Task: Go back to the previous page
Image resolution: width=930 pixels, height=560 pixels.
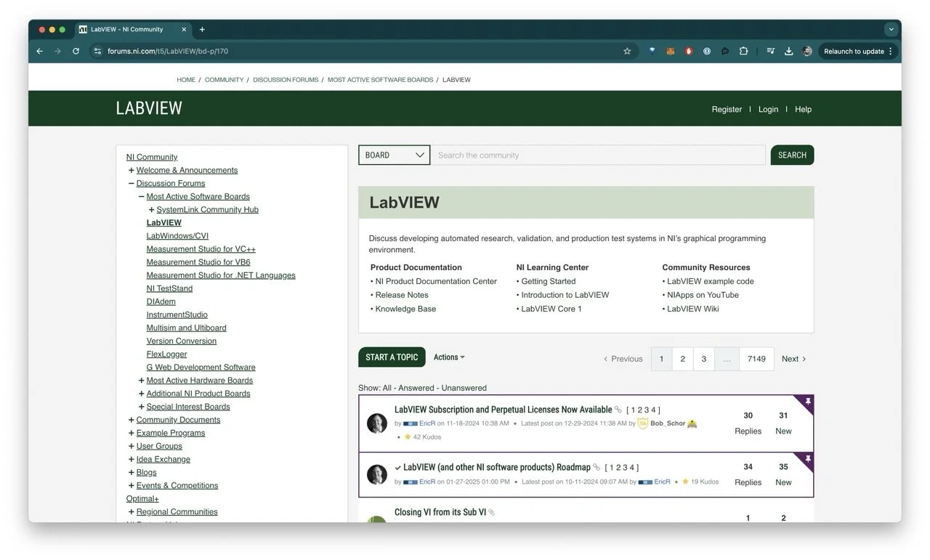Action: pyautogui.click(x=40, y=52)
